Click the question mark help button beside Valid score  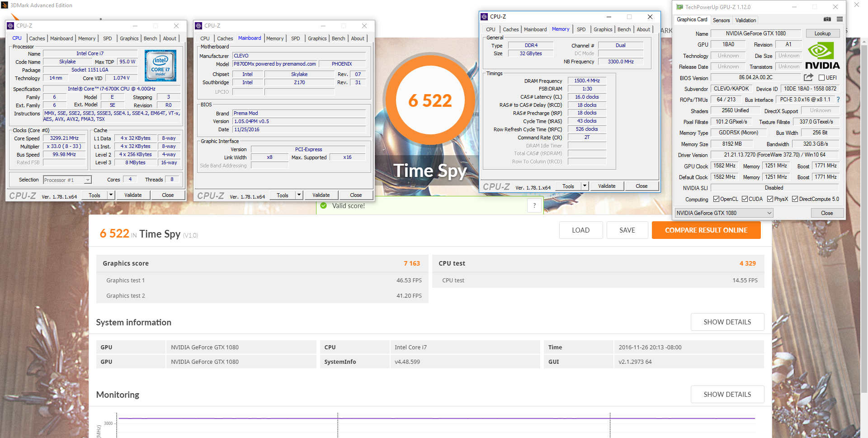pos(534,205)
